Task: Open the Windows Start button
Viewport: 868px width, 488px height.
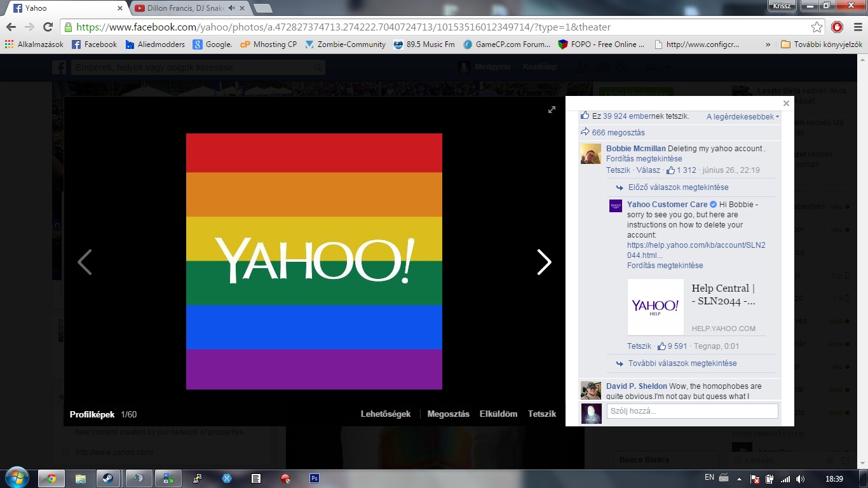Action: tap(16, 478)
